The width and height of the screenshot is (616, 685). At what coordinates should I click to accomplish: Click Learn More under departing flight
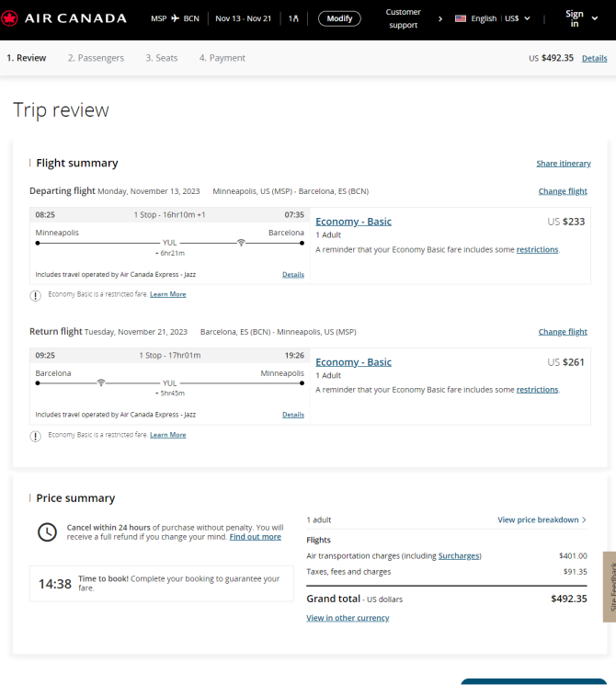[167, 294]
